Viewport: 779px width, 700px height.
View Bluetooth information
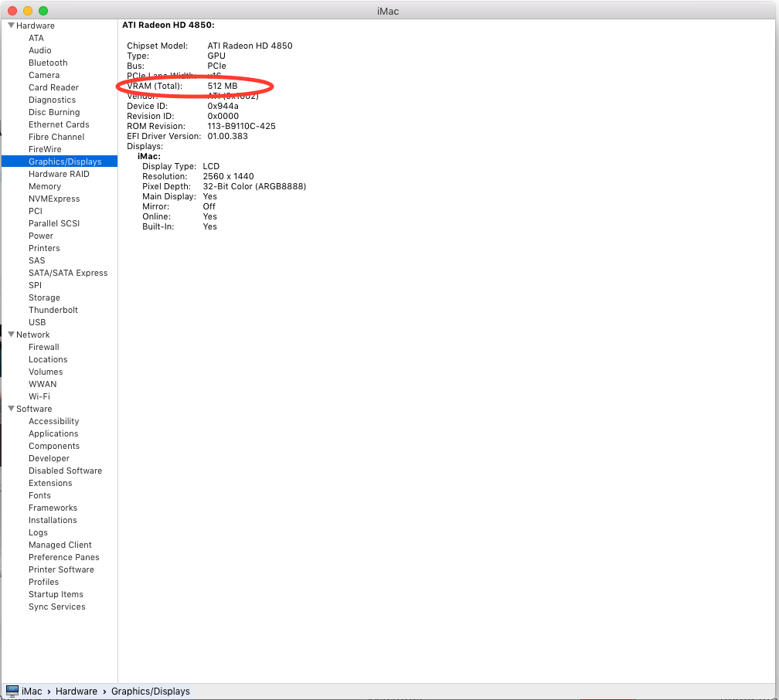pos(47,63)
